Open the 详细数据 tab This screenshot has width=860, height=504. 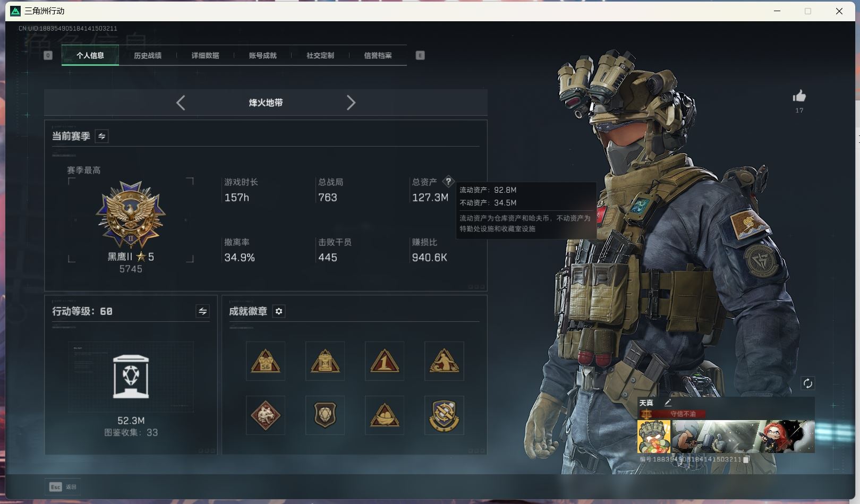tap(205, 55)
